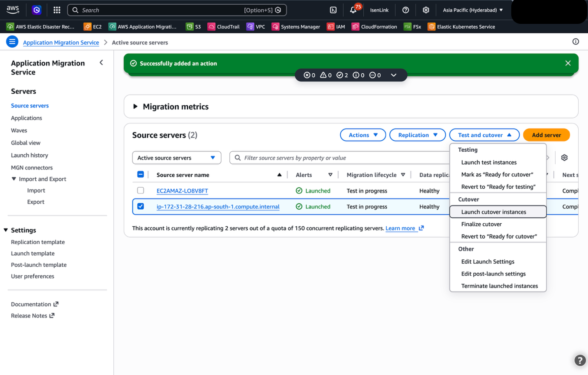Screen dimensions: 588x375
Task: Select Revert to "Ready for cutover" menu option
Action: pyautogui.click(x=498, y=236)
